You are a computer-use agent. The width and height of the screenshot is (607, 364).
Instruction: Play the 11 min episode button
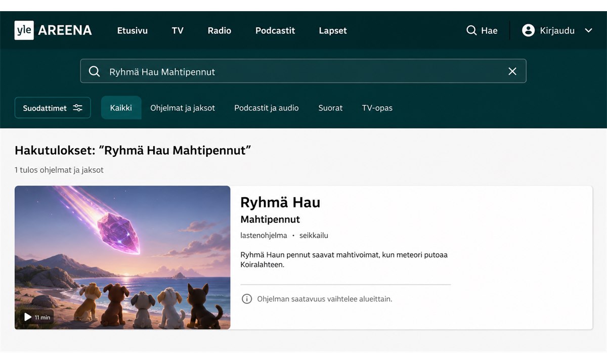(37, 317)
